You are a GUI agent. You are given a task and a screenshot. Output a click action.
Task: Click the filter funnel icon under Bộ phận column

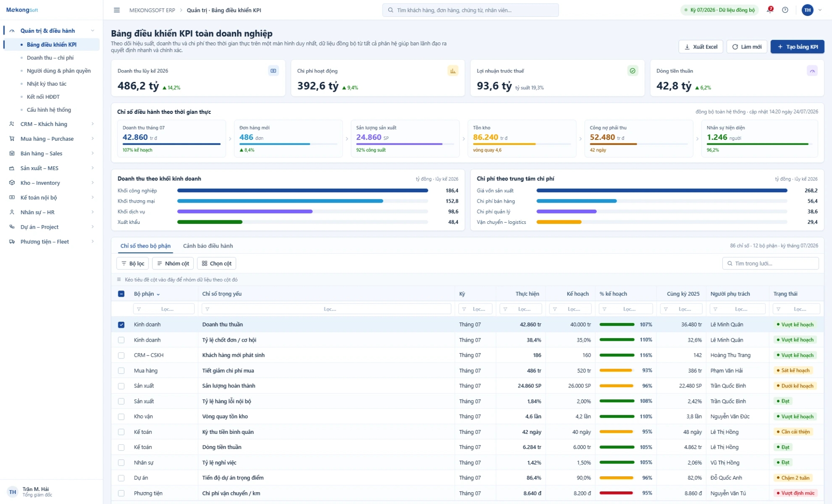(139, 309)
